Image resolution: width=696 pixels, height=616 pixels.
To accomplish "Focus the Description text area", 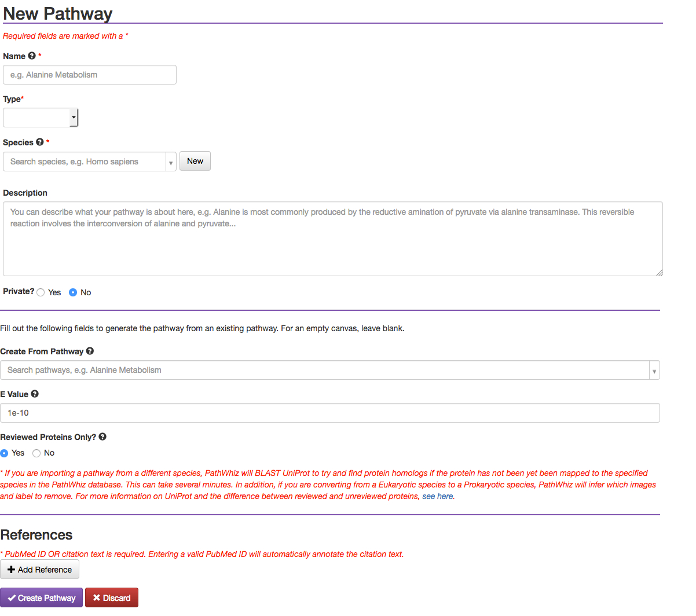I will coord(333,239).
